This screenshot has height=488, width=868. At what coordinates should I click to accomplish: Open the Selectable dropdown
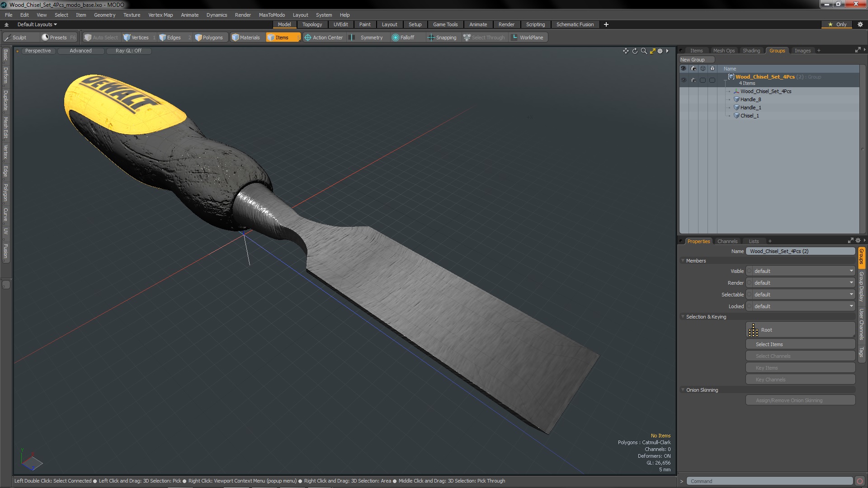click(x=800, y=295)
